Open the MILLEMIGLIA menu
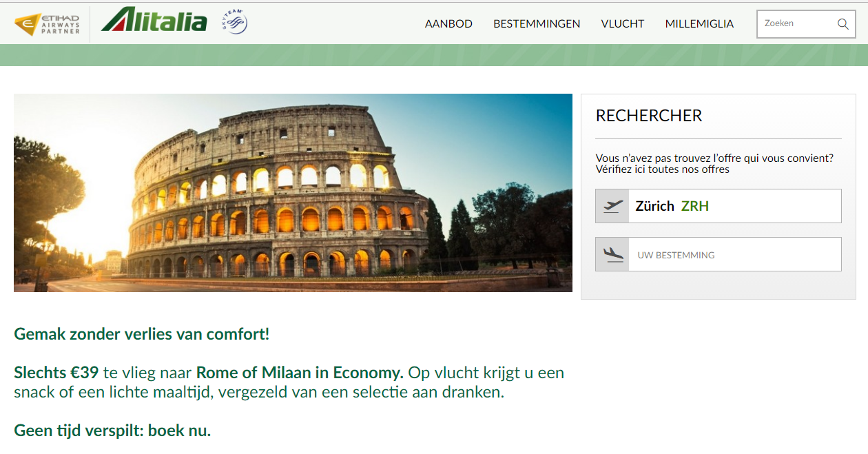This screenshot has height=454, width=868. 699,23
